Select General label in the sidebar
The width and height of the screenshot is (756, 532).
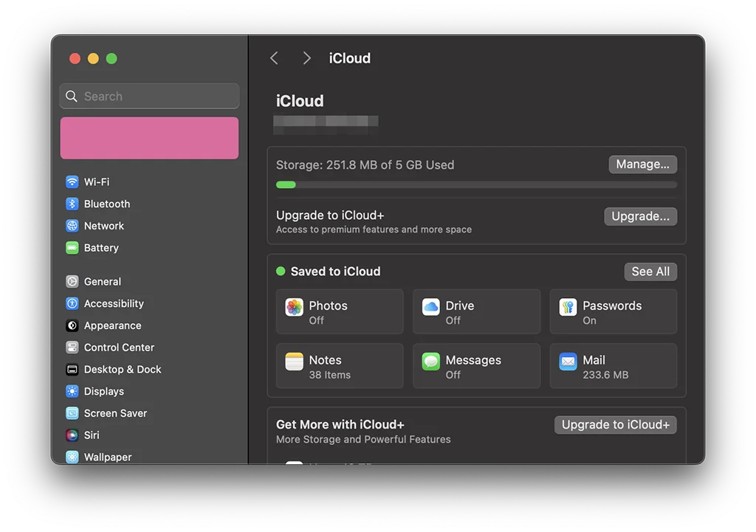coord(102,281)
